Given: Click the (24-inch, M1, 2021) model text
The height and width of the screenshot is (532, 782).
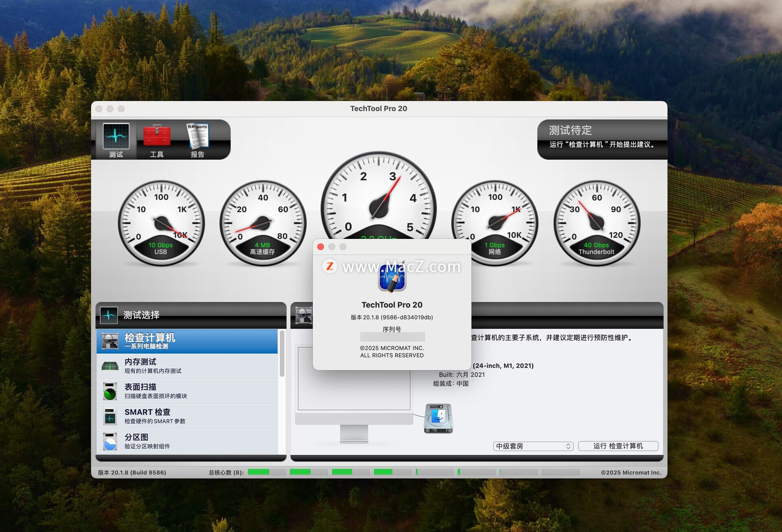Looking at the screenshot, I should coord(503,366).
